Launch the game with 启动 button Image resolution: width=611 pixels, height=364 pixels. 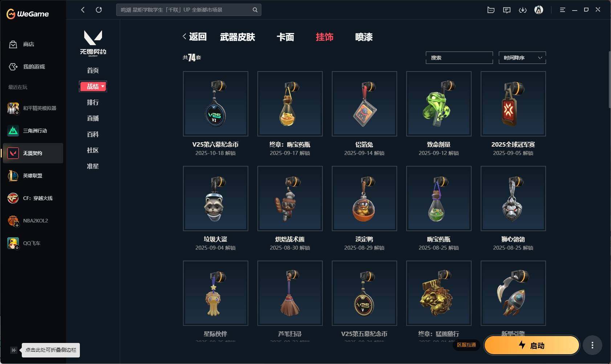pyautogui.click(x=531, y=345)
